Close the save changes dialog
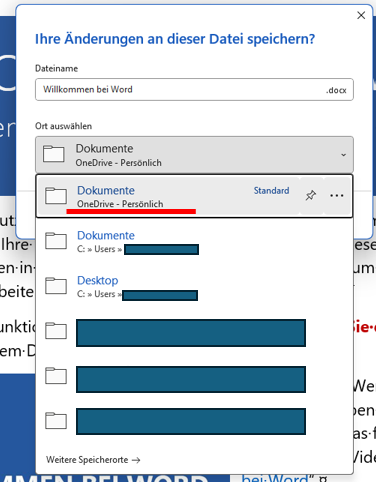The image size is (376, 482). click(361, 15)
